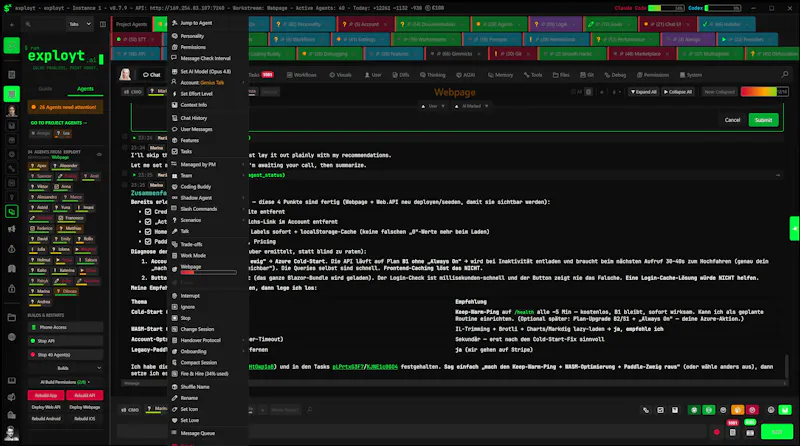
Task: Click red-orange context gradient bar top right
Action: (764, 92)
